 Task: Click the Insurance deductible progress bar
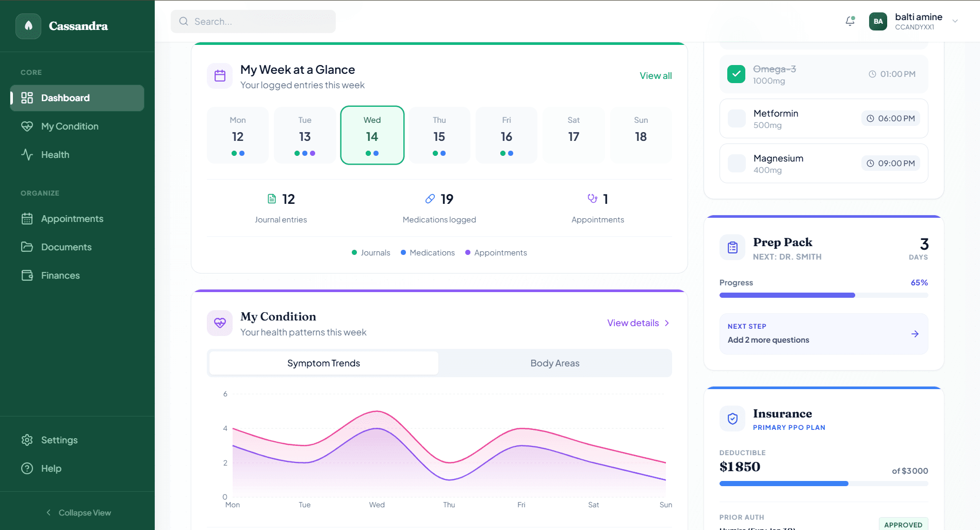pyautogui.click(x=824, y=484)
